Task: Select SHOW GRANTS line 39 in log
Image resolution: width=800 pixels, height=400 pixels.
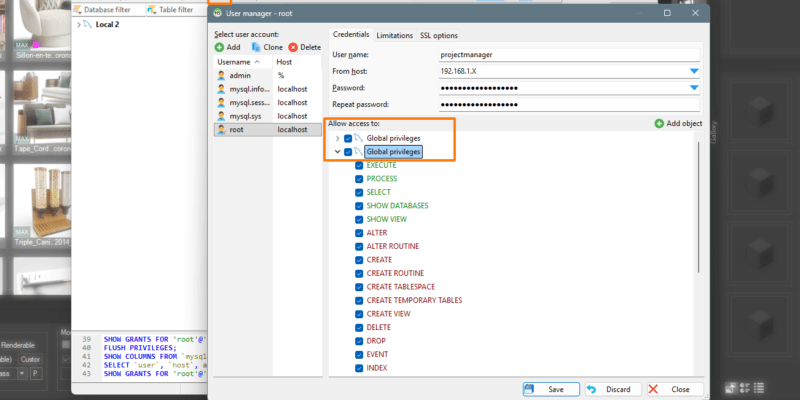Action: tap(155, 339)
